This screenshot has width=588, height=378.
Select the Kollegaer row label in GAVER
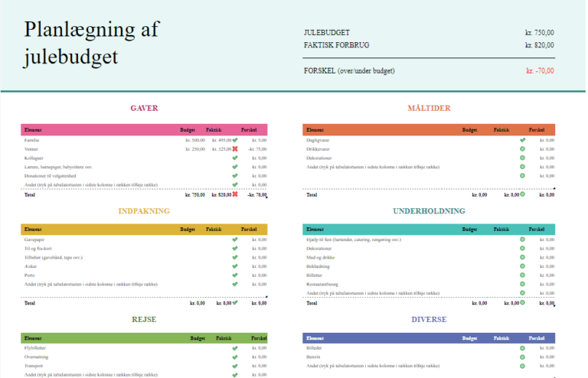[x=34, y=158]
